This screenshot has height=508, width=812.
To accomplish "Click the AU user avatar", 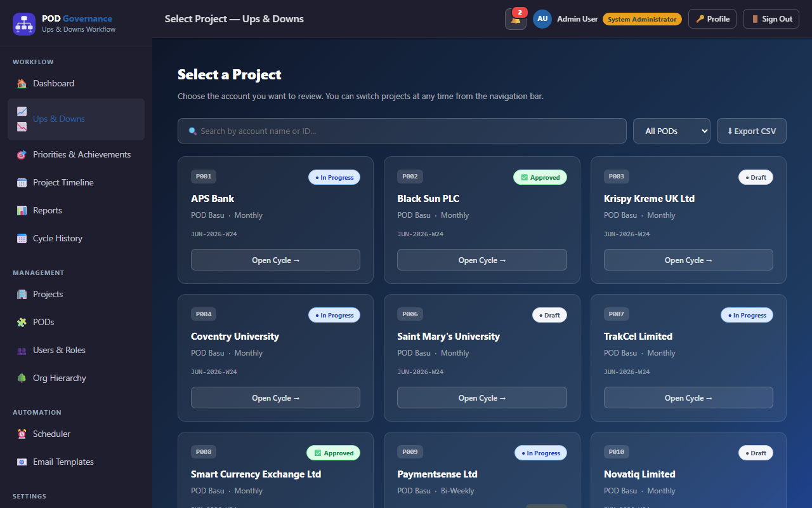I will point(542,19).
